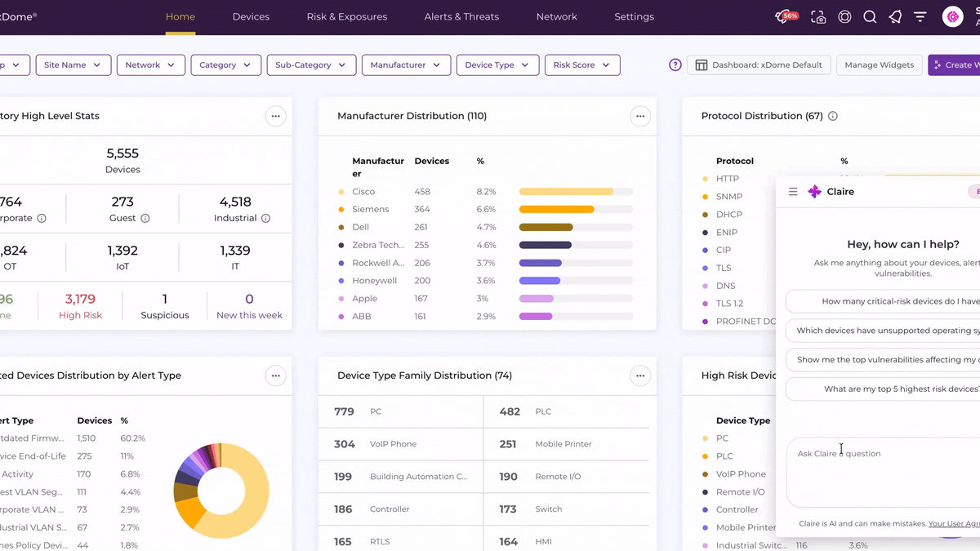Select suggestion about critical-risk devices
The width and height of the screenshot is (980, 551).
pyautogui.click(x=883, y=301)
